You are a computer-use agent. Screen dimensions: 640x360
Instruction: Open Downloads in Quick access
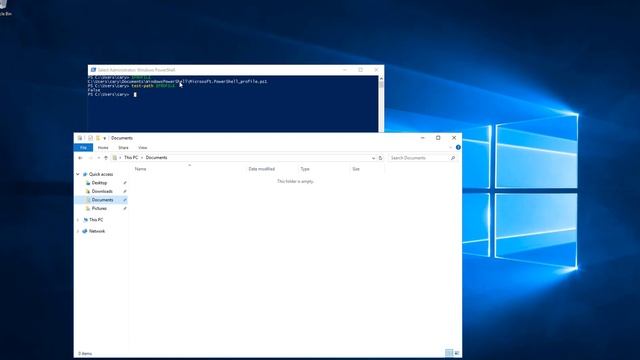pyautogui.click(x=102, y=191)
